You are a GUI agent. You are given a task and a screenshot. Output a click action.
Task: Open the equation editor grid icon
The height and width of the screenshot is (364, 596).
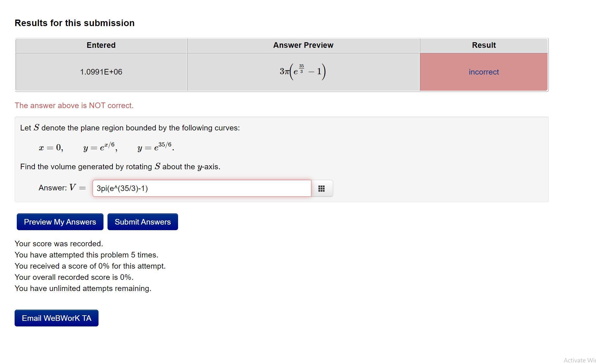pyautogui.click(x=322, y=189)
